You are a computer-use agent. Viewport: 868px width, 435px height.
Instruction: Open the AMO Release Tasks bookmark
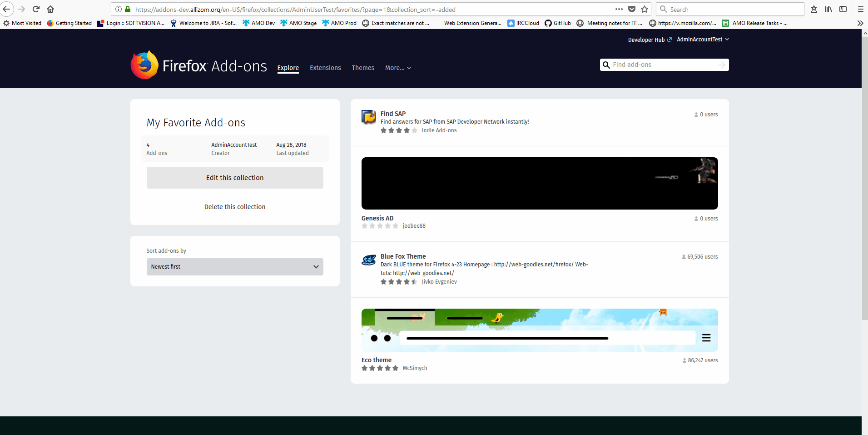pos(755,23)
